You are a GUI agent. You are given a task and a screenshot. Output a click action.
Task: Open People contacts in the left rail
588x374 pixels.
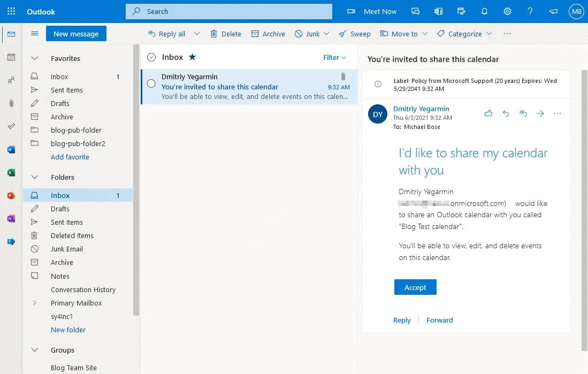coord(11,80)
